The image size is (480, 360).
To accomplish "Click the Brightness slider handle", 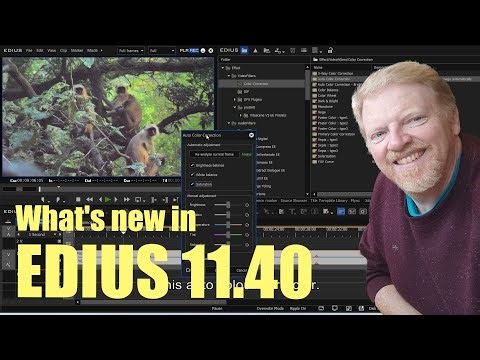I will [x=228, y=205].
